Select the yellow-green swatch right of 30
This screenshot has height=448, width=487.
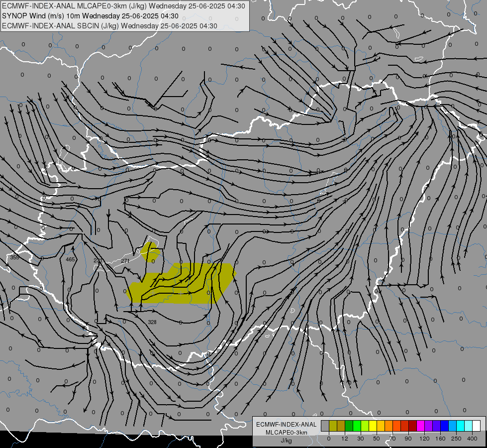pos(365,426)
